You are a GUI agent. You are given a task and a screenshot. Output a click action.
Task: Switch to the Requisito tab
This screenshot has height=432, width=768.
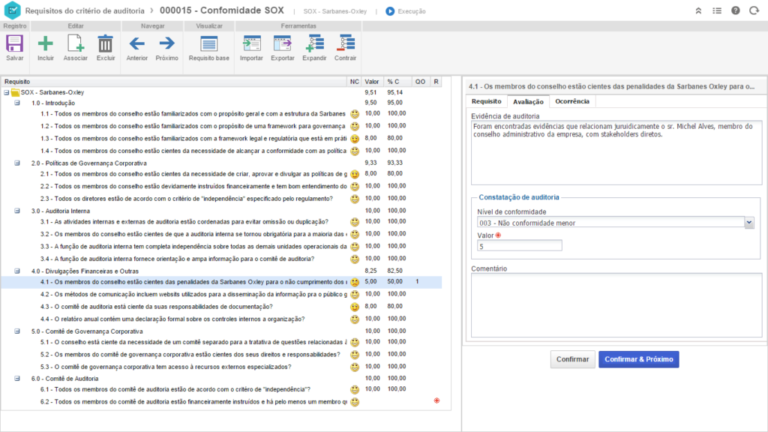486,102
